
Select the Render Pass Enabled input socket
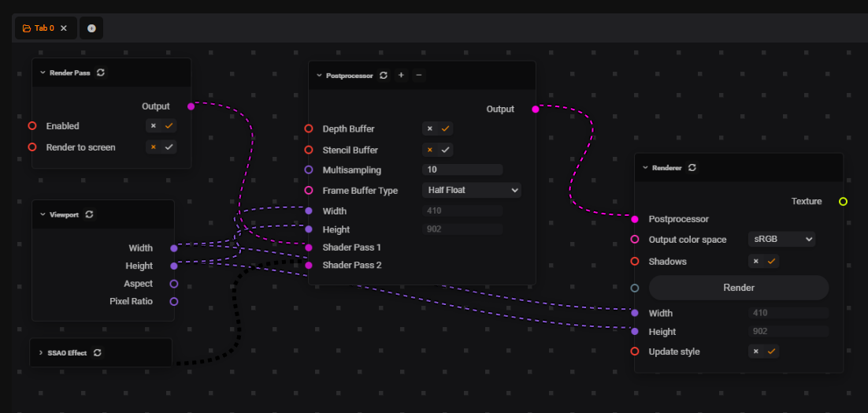pos(32,126)
